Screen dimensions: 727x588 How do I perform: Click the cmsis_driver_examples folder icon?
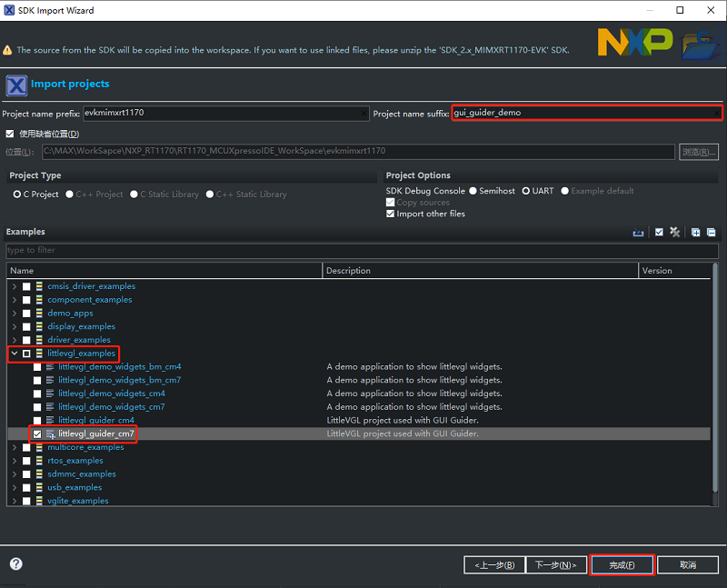(x=39, y=286)
